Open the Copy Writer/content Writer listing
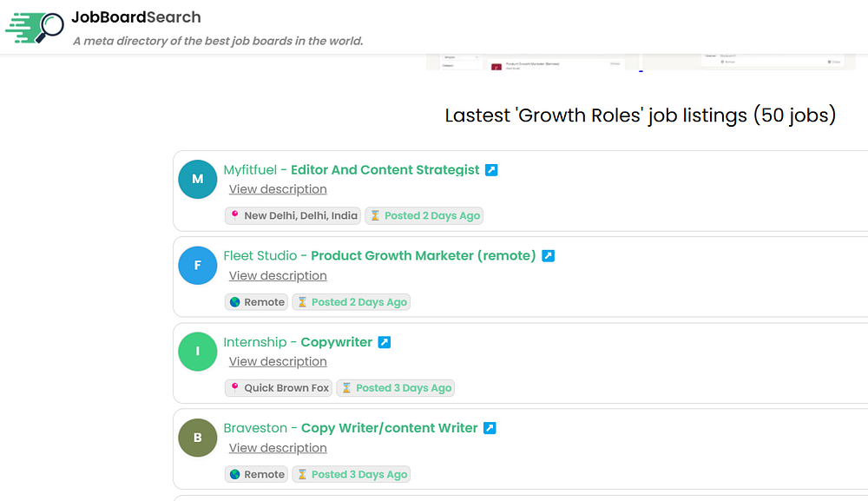Viewport: 868px width, 501px height. tap(389, 428)
